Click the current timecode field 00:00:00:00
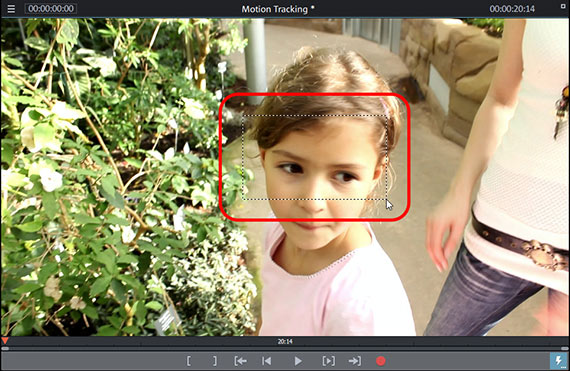 click(x=51, y=9)
